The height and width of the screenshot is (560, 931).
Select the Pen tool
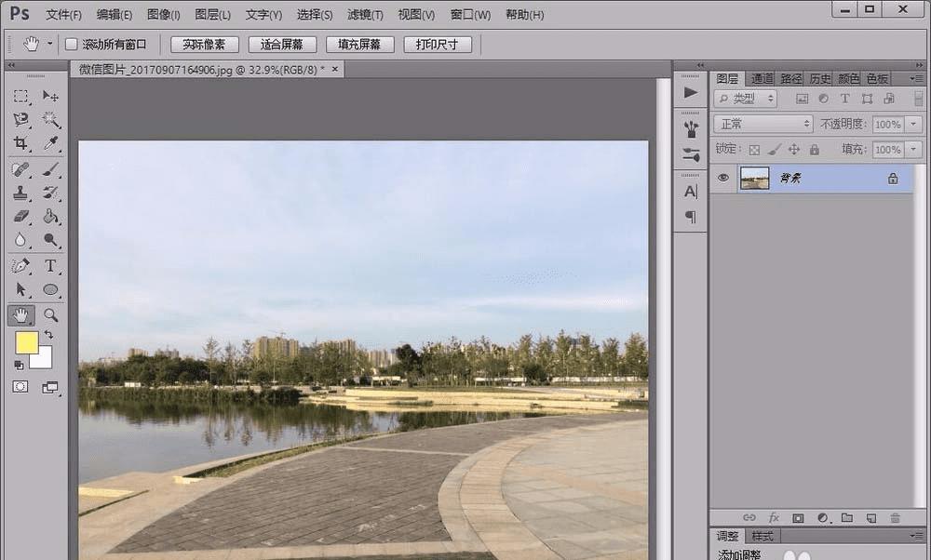[20, 266]
